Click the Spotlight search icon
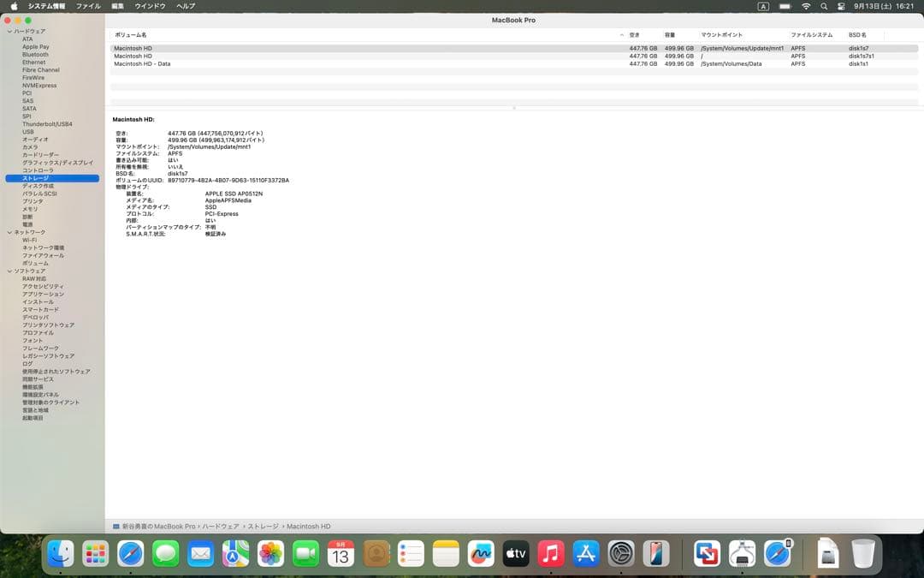924x578 pixels. (x=823, y=6)
